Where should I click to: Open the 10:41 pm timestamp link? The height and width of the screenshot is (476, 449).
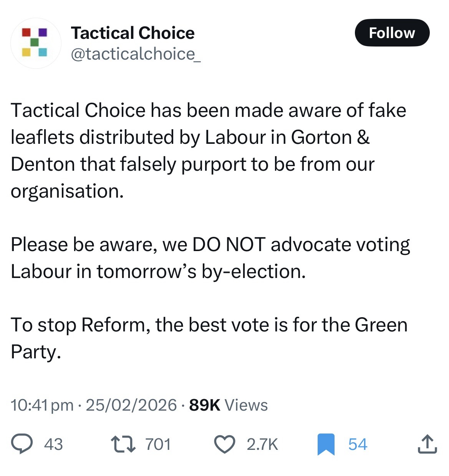42,405
